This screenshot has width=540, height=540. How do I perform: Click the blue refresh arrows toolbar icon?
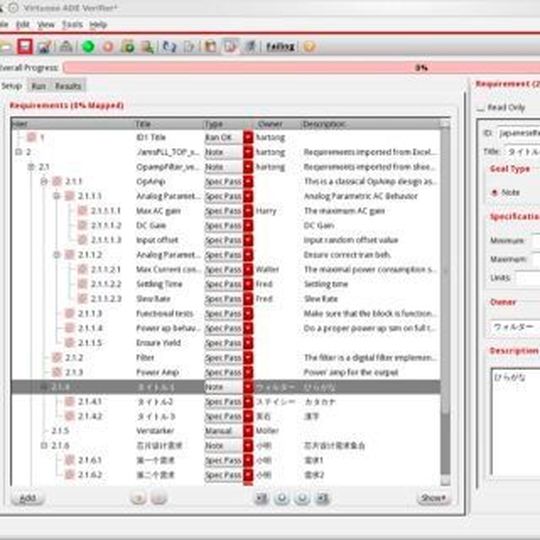click(169, 46)
